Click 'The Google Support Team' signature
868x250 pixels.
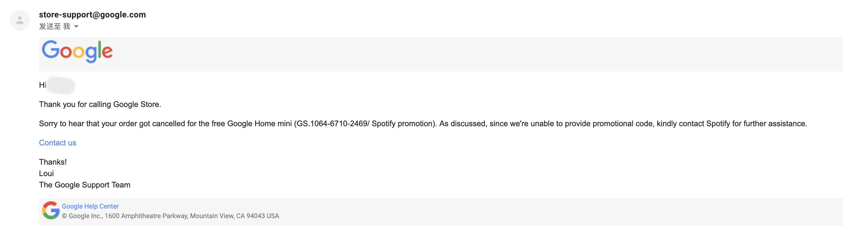click(x=85, y=185)
